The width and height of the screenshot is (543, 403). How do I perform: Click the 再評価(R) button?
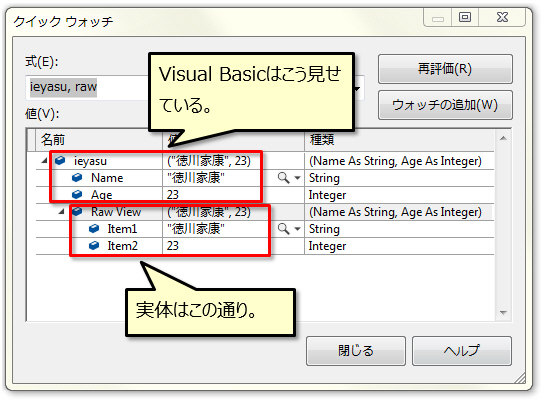pyautogui.click(x=445, y=69)
